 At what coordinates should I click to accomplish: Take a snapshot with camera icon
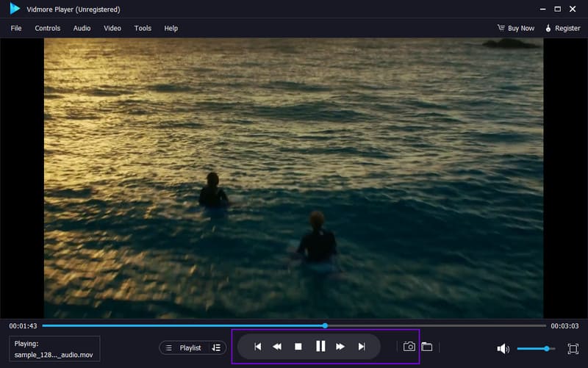[x=409, y=347]
